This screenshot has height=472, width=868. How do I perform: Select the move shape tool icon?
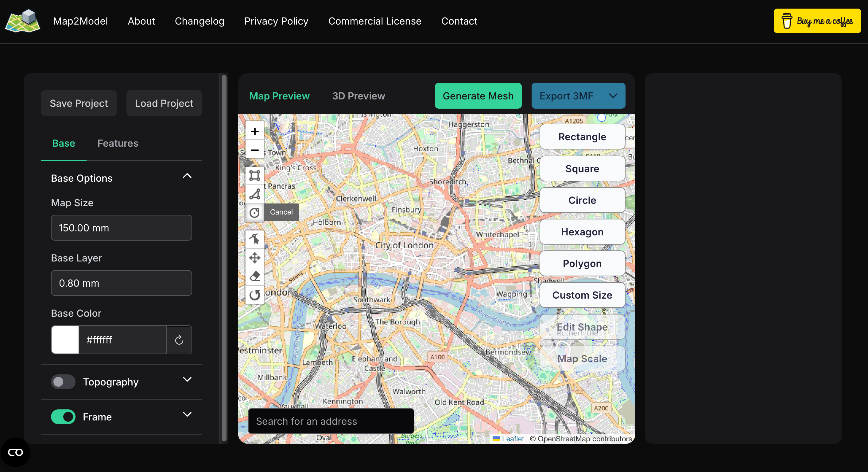pyautogui.click(x=255, y=258)
